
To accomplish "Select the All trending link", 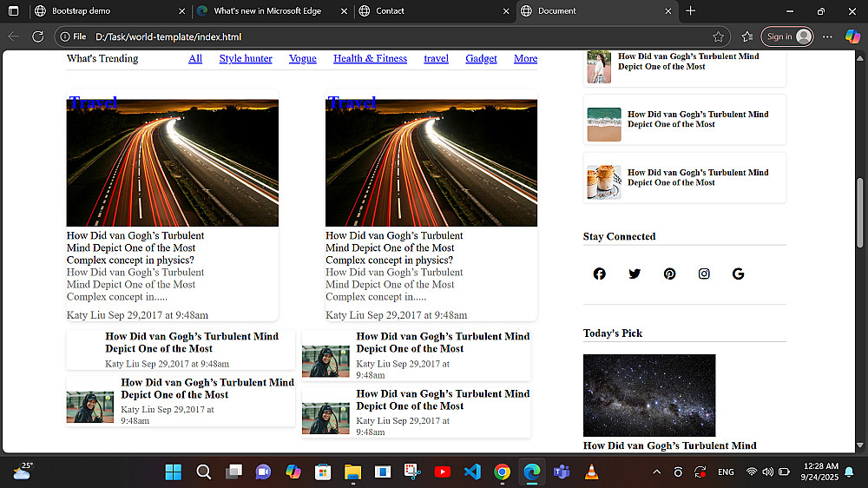I will click(195, 59).
